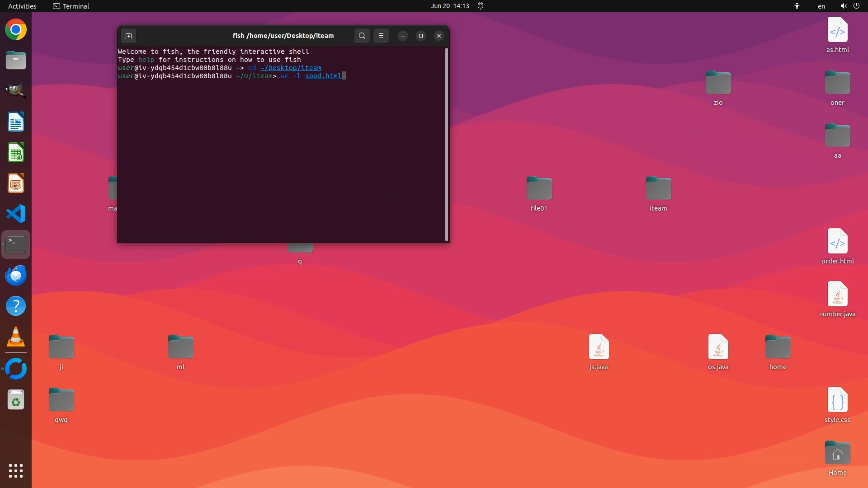Open the Activities overview
Viewport: 868px width, 488px height.
22,6
